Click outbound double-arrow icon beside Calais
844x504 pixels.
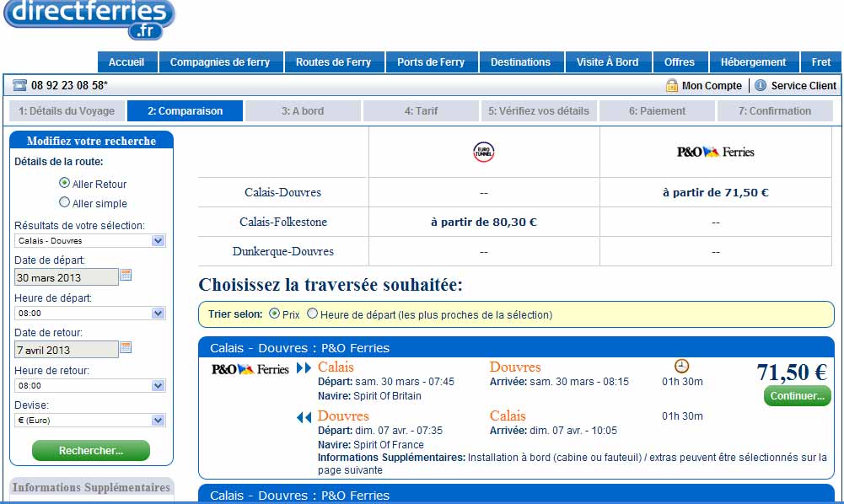tap(304, 368)
